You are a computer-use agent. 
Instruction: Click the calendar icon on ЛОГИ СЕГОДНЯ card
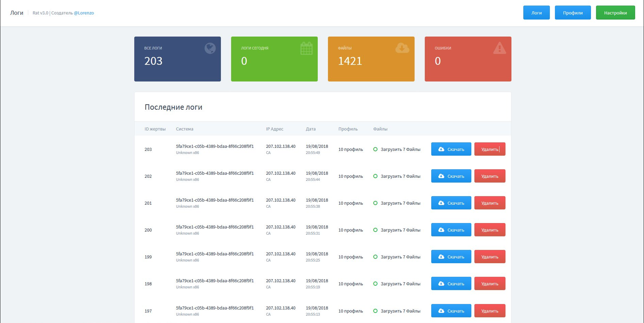(306, 49)
